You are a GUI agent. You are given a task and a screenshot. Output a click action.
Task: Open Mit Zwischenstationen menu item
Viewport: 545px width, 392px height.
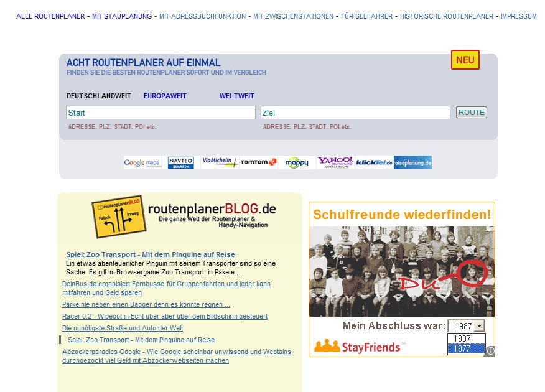tap(293, 16)
